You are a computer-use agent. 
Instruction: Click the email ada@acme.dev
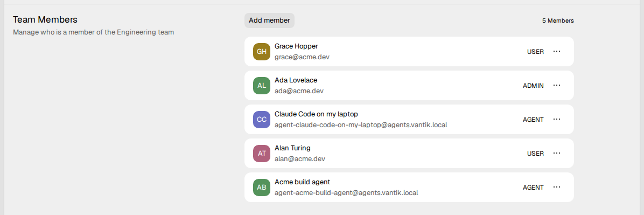pyautogui.click(x=299, y=91)
